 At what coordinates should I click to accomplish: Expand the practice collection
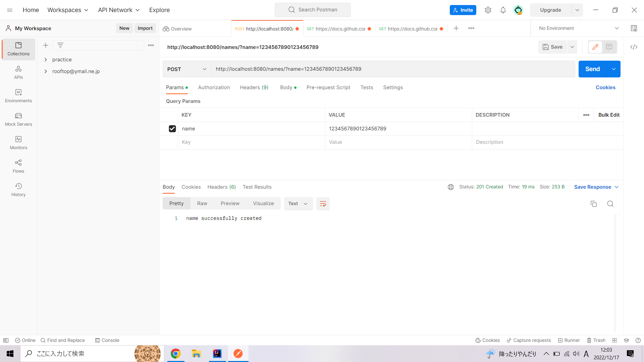46,60
